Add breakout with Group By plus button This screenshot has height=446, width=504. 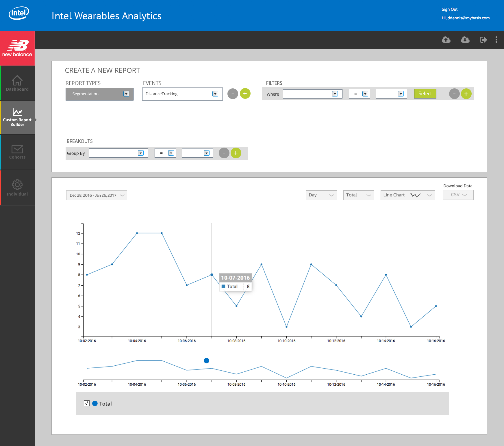236,153
